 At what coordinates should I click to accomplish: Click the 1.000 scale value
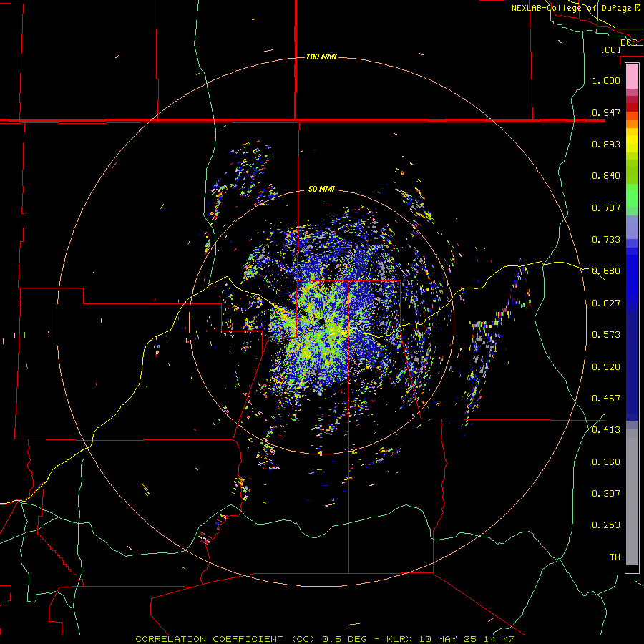pyautogui.click(x=606, y=80)
